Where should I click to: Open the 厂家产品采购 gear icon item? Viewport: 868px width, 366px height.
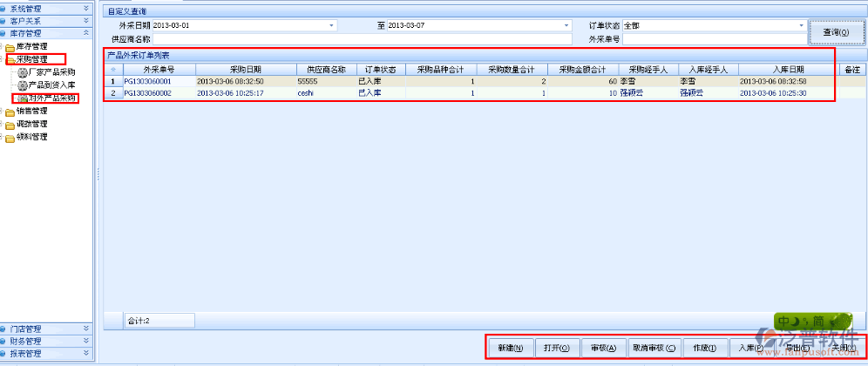(23, 72)
